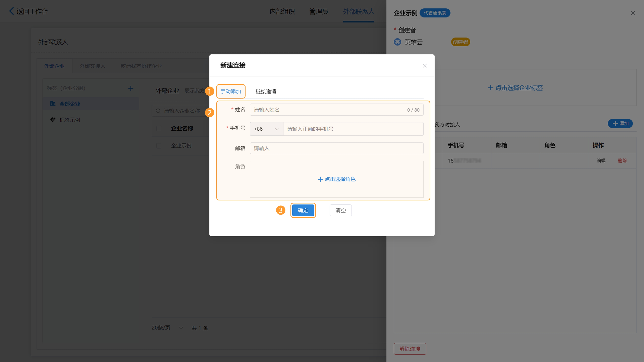The image size is (644, 362).
Task: Open the 内部组织 top tab
Action: coord(282,11)
